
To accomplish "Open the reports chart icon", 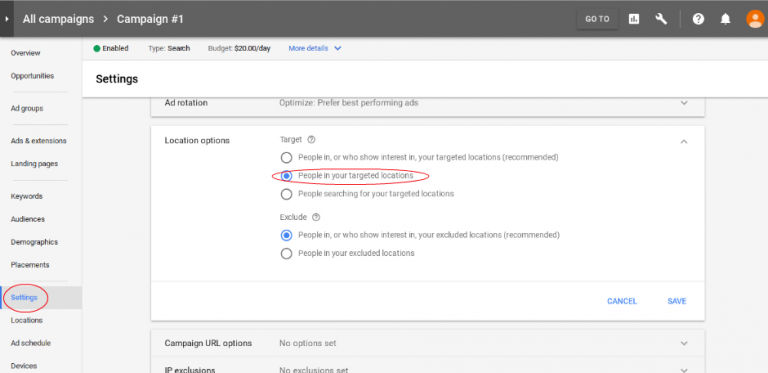I will coord(634,19).
